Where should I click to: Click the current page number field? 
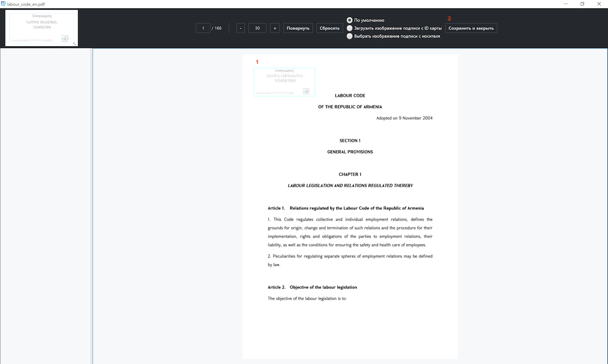(x=203, y=28)
